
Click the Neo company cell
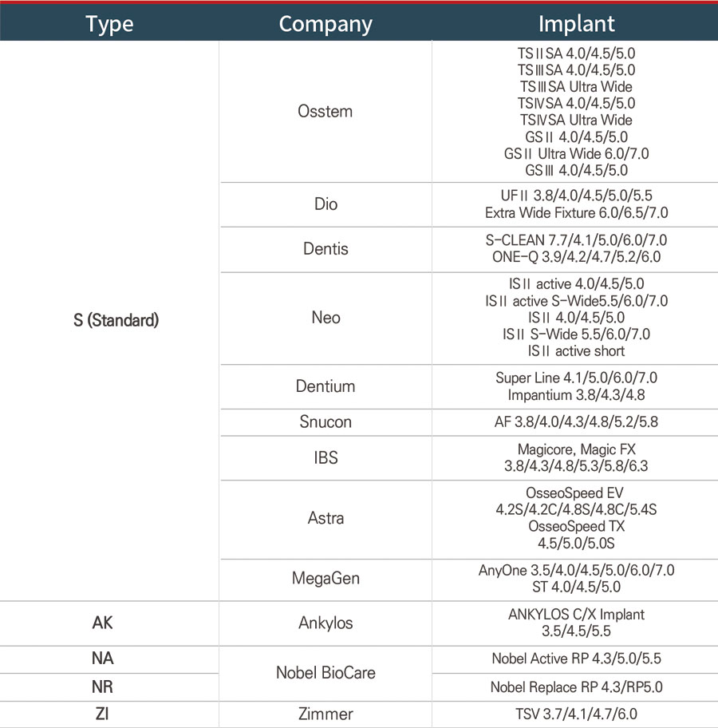tap(325, 318)
